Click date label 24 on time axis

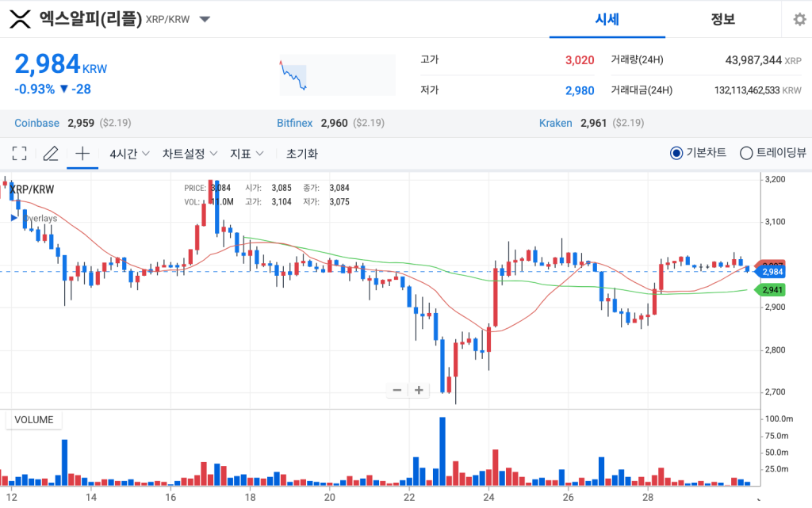coord(488,498)
